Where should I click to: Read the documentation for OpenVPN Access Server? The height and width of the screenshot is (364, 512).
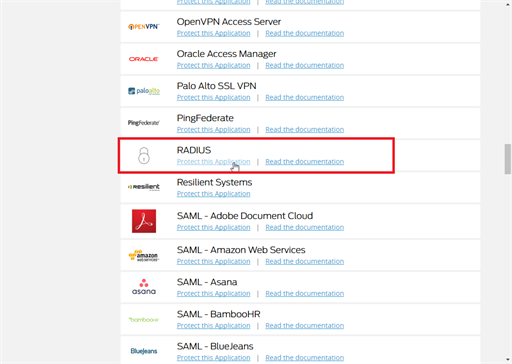[304, 33]
